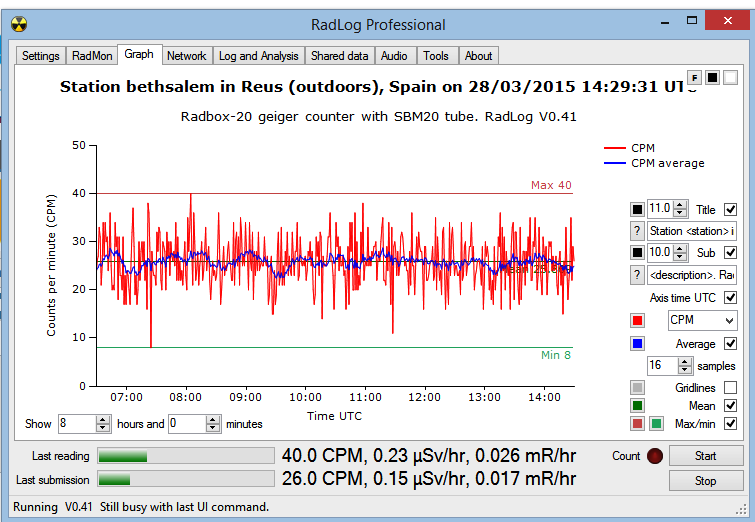Open the Log and Analysis tab
This screenshot has height=522, width=755.
[x=259, y=56]
